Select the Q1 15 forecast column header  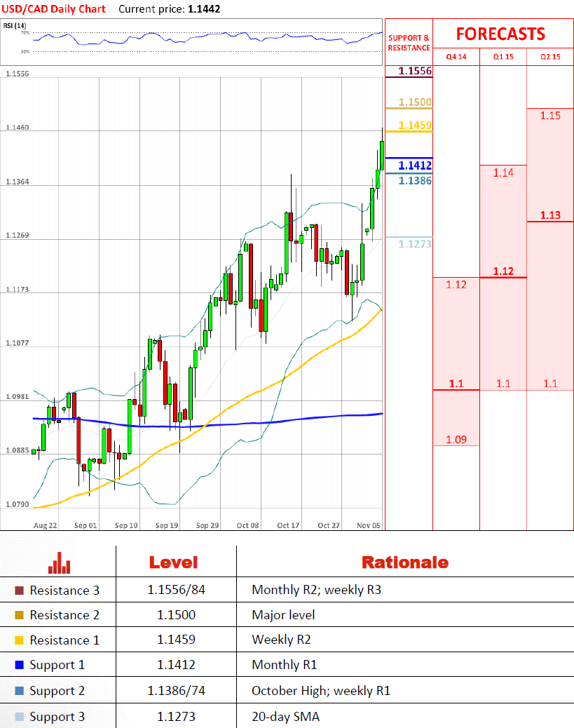click(x=503, y=57)
